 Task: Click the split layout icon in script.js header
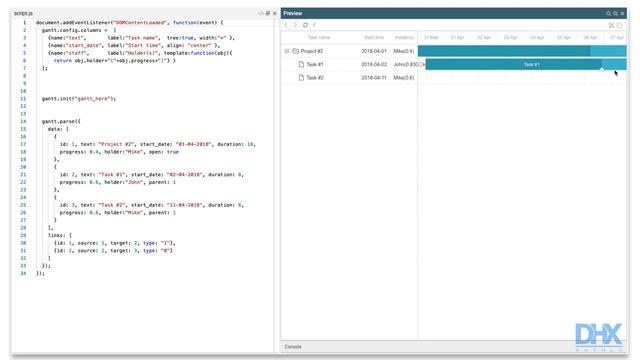coord(268,13)
